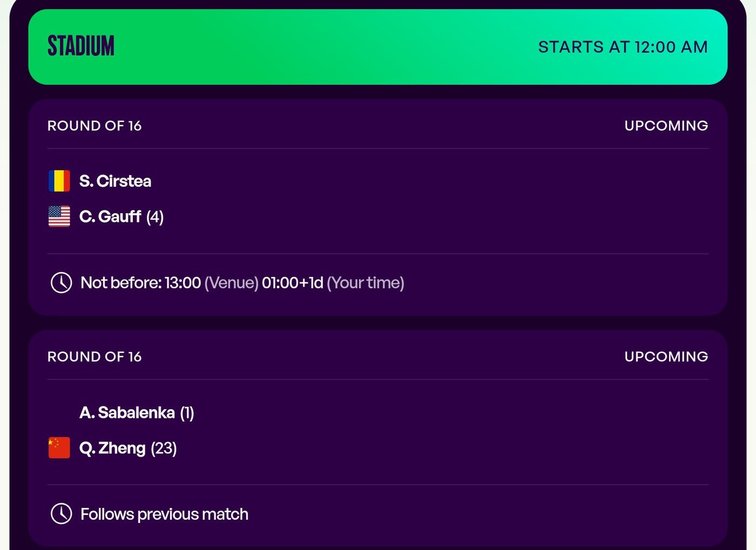Click the green Stadium header banner
The height and width of the screenshot is (550, 756).
(324, 47)
